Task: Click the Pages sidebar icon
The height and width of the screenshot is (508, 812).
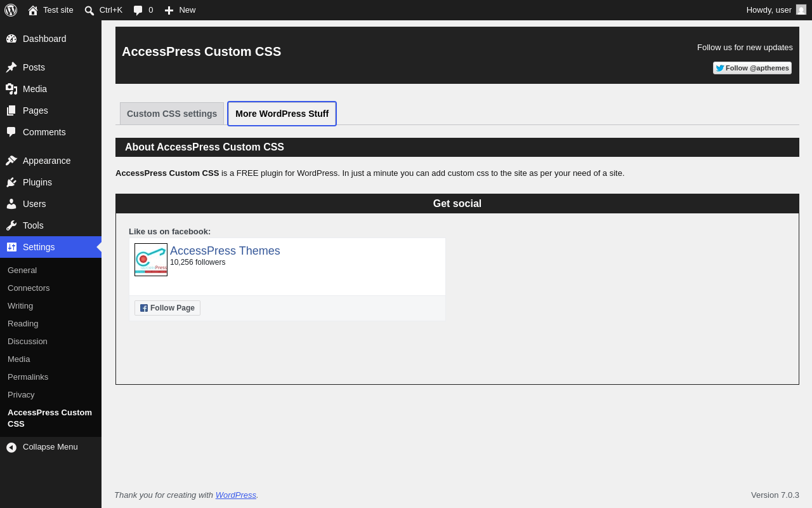Action: [11, 110]
